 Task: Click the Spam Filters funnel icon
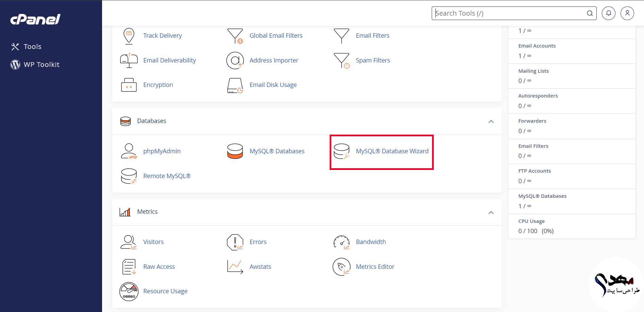pyautogui.click(x=341, y=60)
